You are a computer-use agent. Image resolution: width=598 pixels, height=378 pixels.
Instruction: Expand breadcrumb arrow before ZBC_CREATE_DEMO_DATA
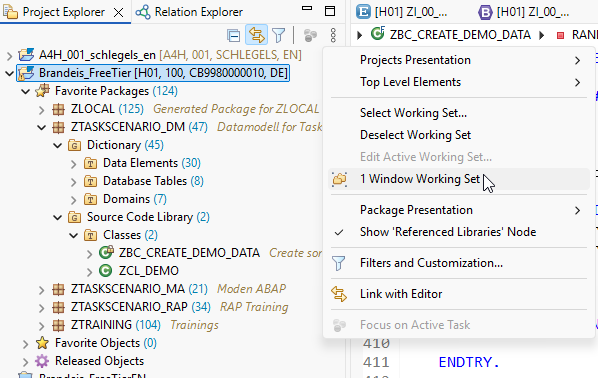pos(359,35)
